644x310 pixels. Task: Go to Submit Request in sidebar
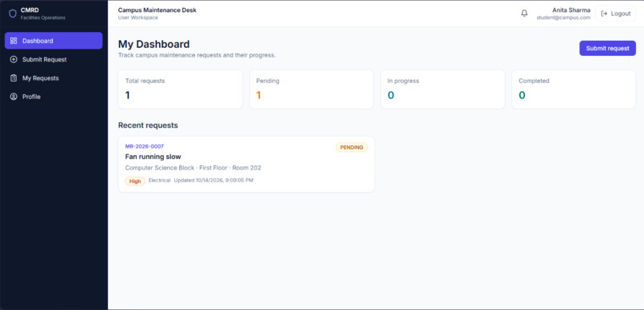tap(54, 60)
